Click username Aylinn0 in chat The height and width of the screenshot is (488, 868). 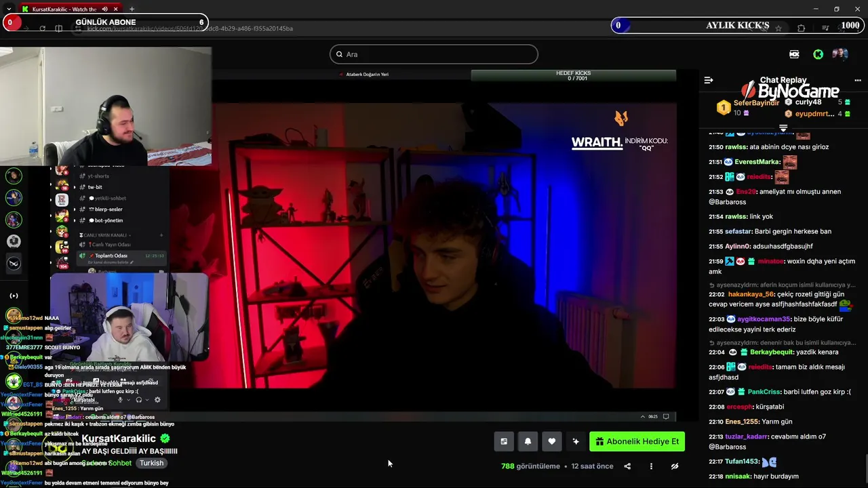pos(738,246)
